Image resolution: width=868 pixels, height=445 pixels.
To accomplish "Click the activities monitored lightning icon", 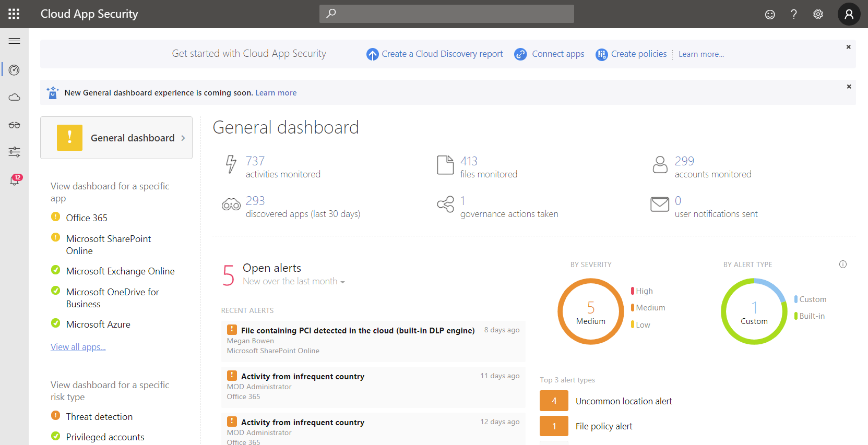I will pyautogui.click(x=231, y=164).
